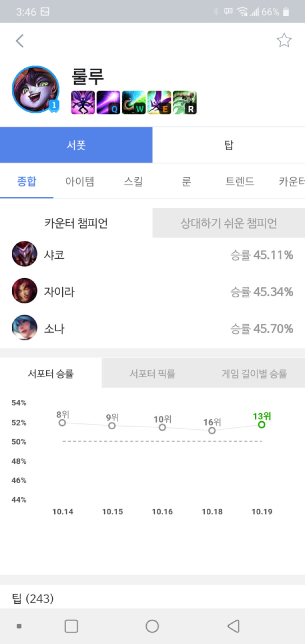Open Lulu's champion portrait

pos(35,89)
